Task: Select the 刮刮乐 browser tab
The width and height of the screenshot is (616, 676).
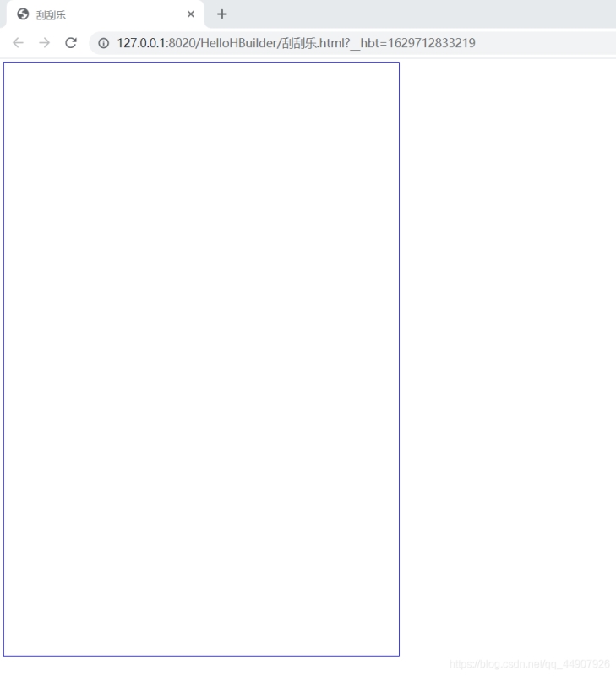Action: (105, 14)
